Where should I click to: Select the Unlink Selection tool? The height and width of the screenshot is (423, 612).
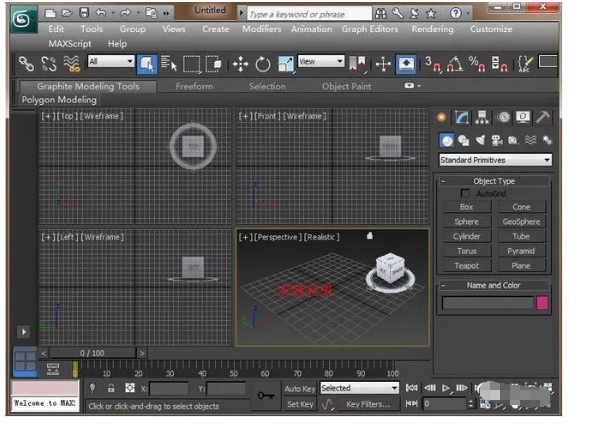49,64
